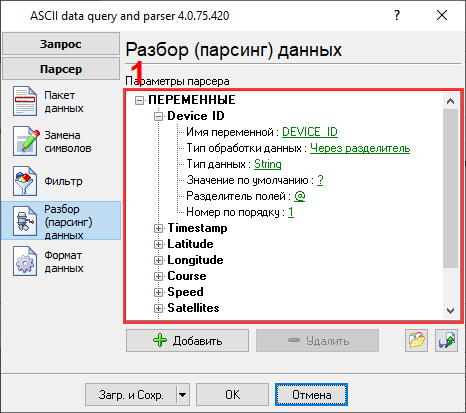Viewport: 466px width, 413px height.
Task: Collapse the Device ID node
Action: [158, 116]
